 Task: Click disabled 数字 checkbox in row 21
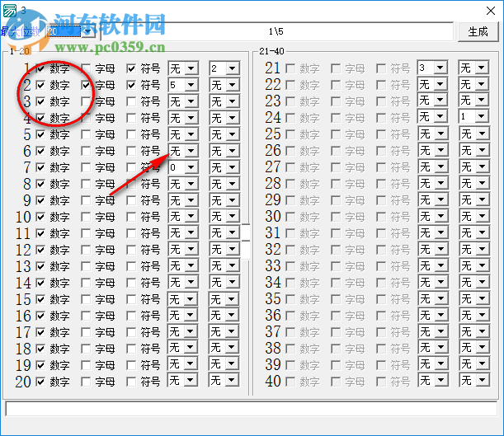[x=290, y=68]
